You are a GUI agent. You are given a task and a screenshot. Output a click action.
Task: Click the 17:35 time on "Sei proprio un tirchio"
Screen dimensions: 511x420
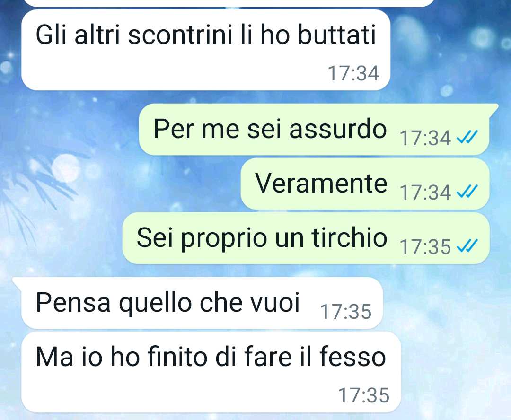425,247
